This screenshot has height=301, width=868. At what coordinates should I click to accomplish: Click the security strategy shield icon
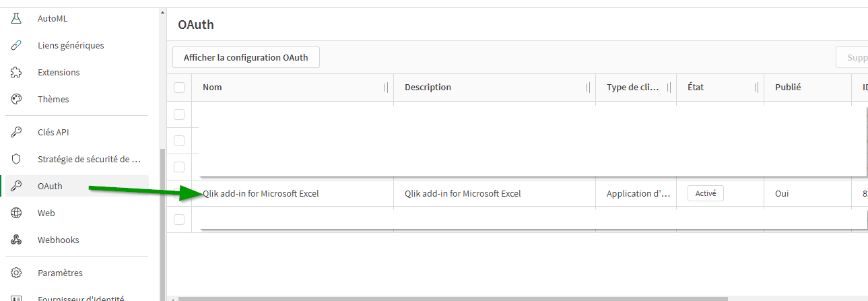click(x=17, y=160)
